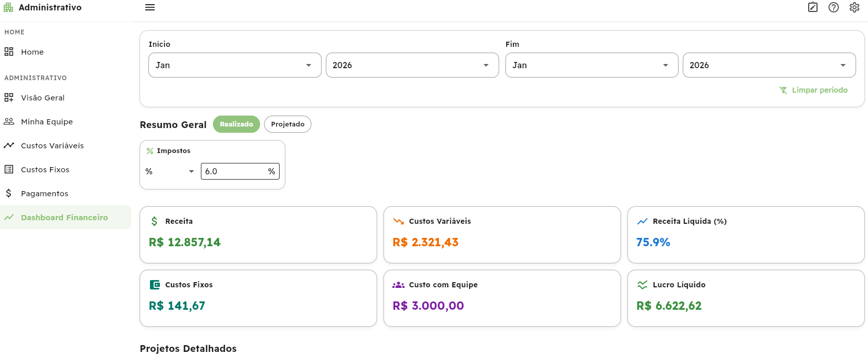Open the Início month dropdown showing Jan
Image resolution: width=868 pixels, height=354 pixels.
(x=235, y=65)
